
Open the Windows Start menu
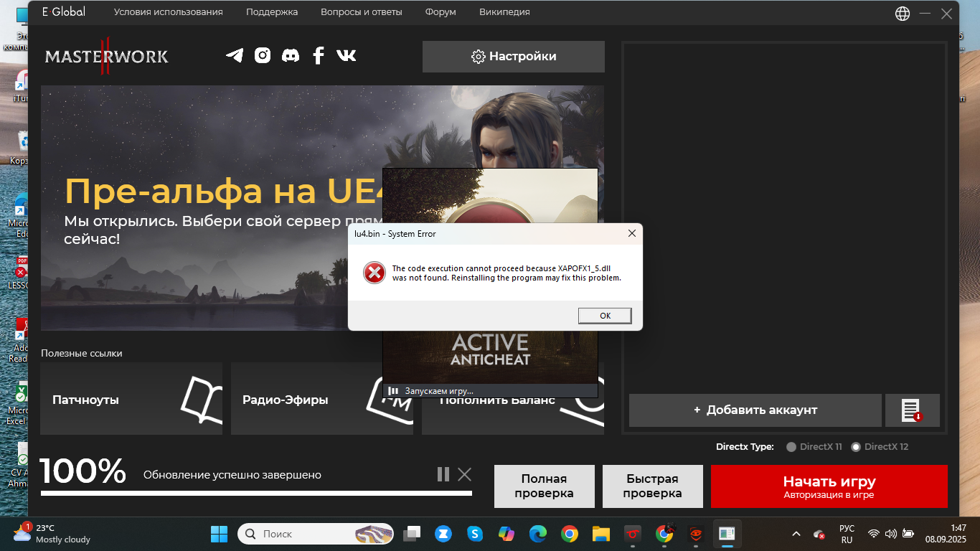point(219,534)
